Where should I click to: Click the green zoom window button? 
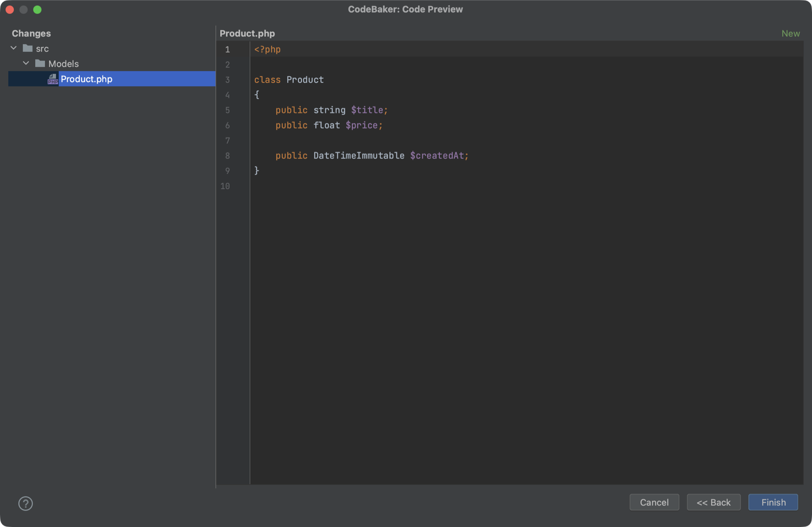coord(37,9)
